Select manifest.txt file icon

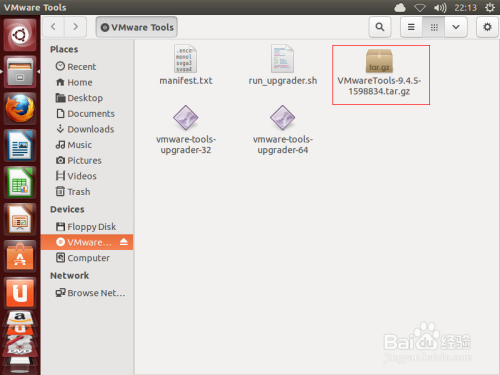pos(185,59)
